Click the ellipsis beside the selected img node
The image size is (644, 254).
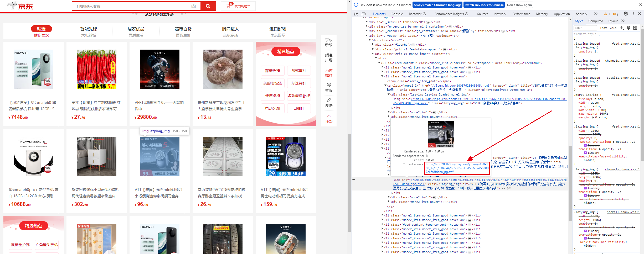(354, 179)
